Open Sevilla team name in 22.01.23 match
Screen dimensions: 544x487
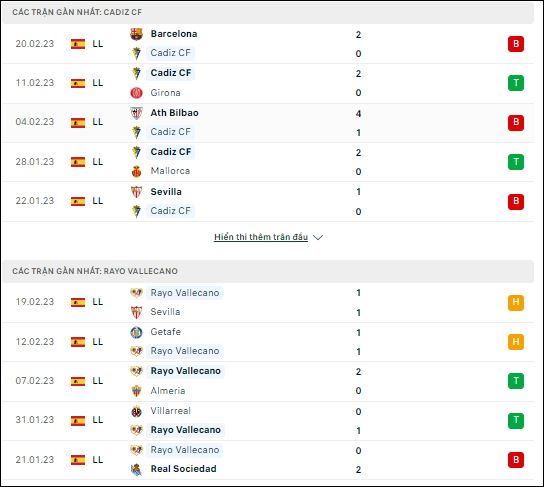click(x=166, y=192)
